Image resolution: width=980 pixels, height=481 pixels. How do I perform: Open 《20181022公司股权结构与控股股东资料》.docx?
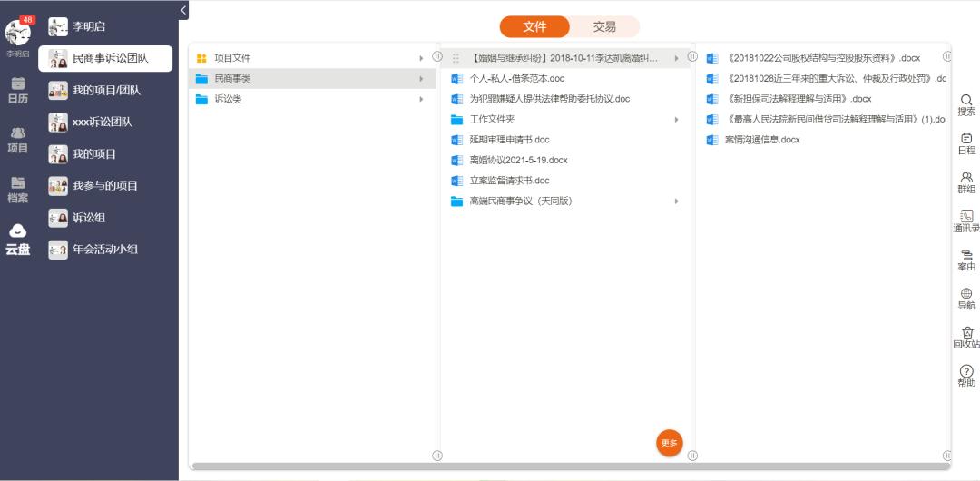coord(822,58)
